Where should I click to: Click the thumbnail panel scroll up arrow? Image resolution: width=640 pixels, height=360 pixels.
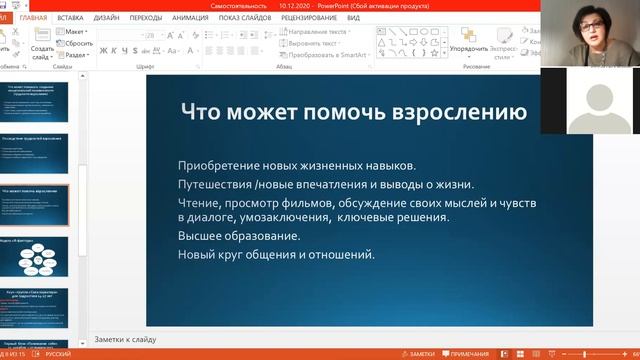(x=82, y=76)
